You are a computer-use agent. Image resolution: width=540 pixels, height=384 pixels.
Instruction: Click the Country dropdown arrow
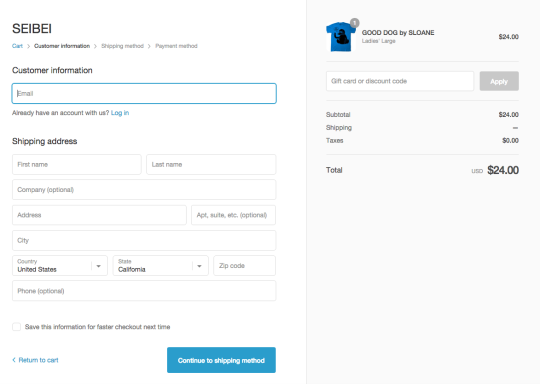point(98,266)
